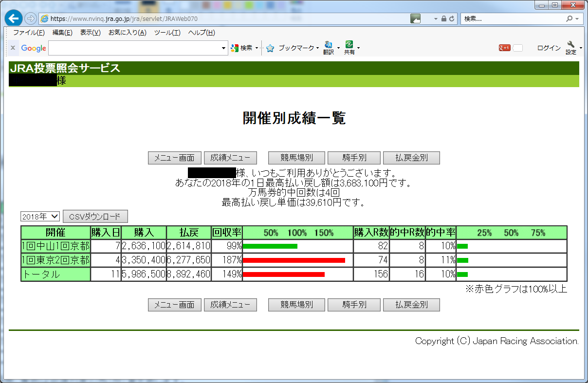Click the ブックマーク star icon
This screenshot has height=383, width=588.
pyautogui.click(x=270, y=48)
